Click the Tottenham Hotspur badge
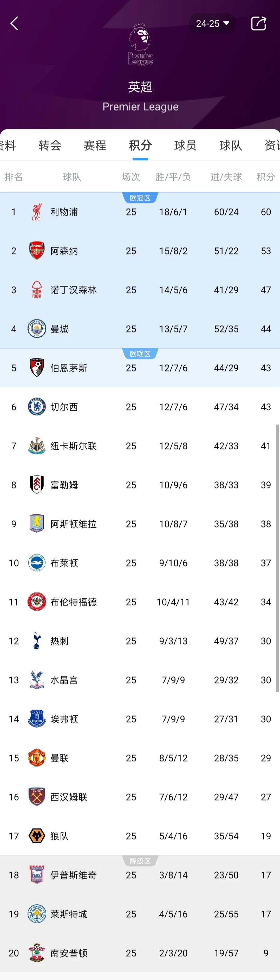This screenshot has height=980, width=280. pos(36,641)
